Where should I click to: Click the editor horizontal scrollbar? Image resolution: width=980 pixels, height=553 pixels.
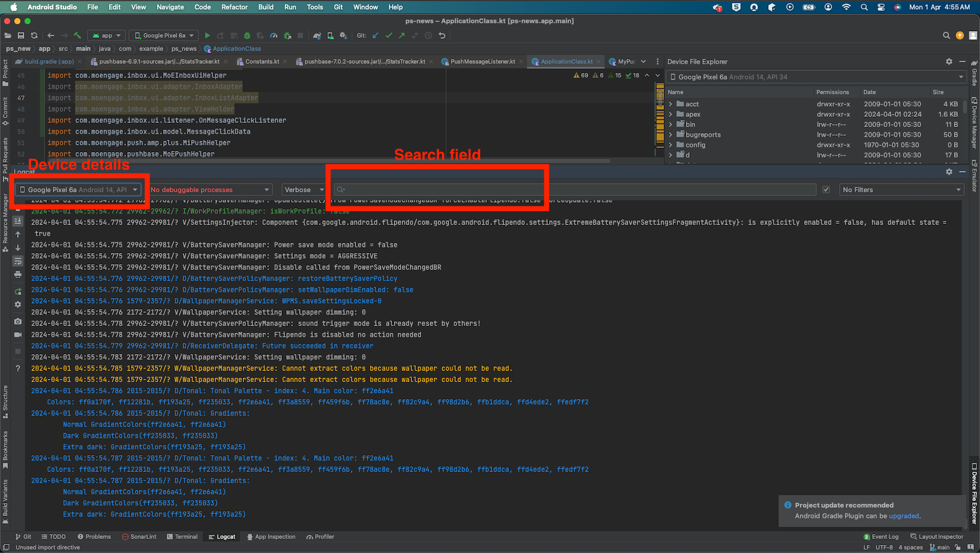[329, 162]
